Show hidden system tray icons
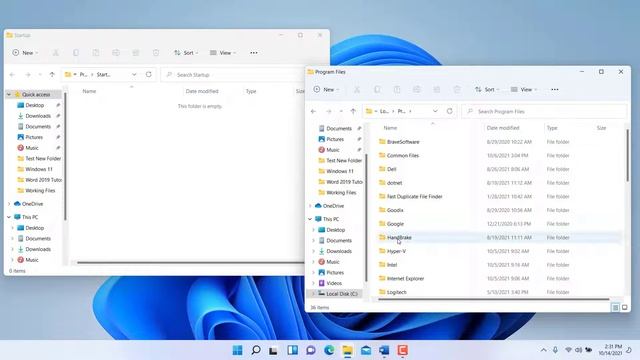The image size is (640, 360). tap(543, 350)
